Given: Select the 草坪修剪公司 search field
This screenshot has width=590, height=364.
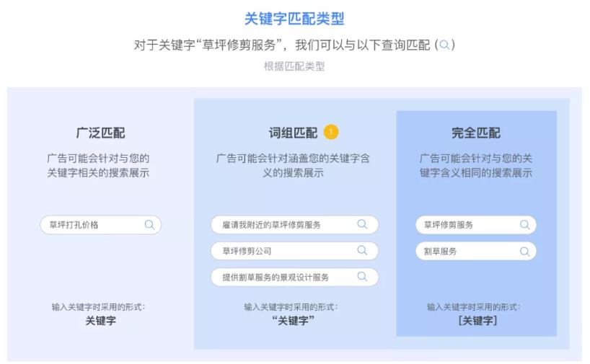Looking at the screenshot, I should coord(294,251).
